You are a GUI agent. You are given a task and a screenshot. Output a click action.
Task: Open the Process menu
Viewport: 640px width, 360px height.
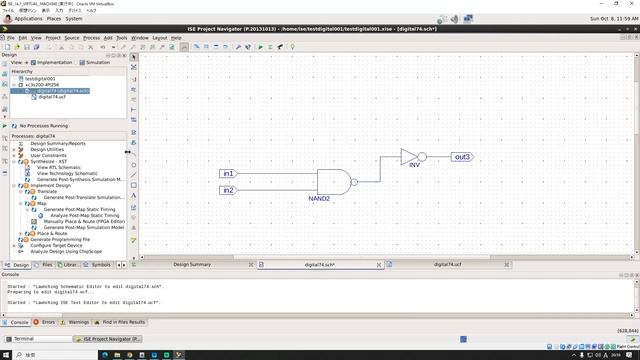(x=91, y=38)
